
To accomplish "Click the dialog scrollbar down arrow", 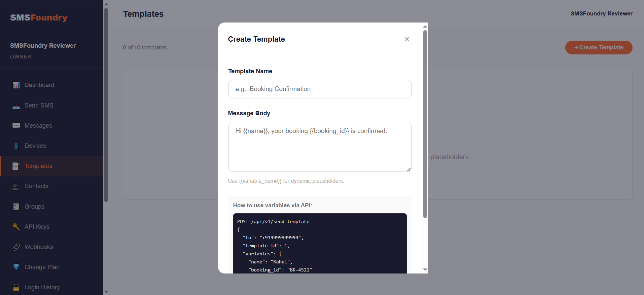I will click(425, 269).
